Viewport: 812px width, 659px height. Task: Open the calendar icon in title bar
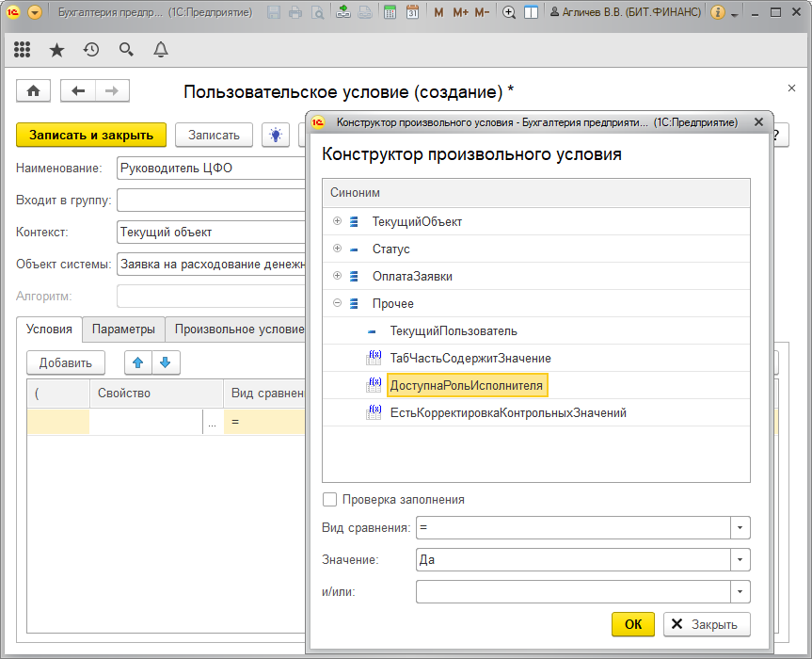pyautogui.click(x=412, y=13)
